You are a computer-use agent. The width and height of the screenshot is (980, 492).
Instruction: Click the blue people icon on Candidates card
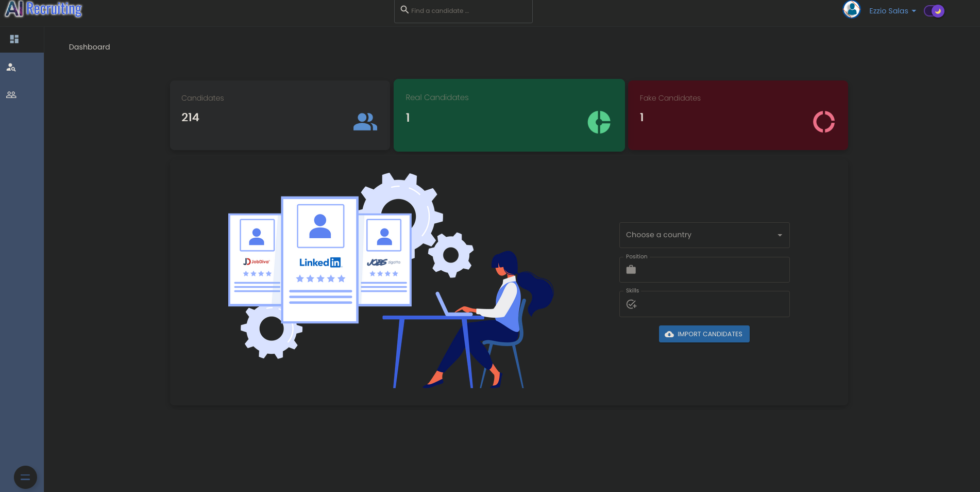365,122
